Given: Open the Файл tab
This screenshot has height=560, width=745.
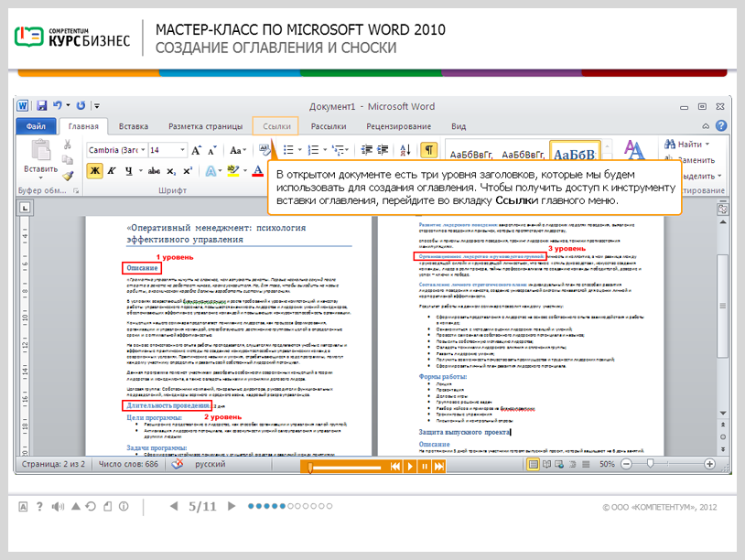Looking at the screenshot, I should (x=36, y=126).
